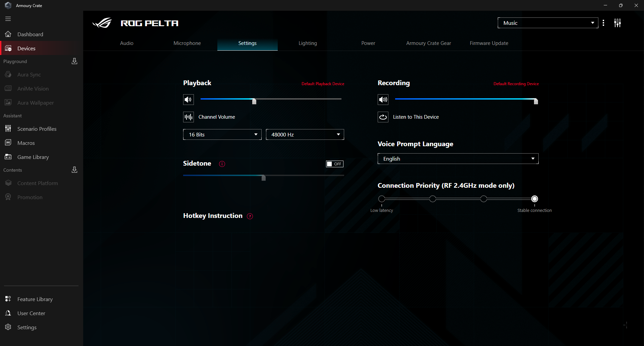Open Channel Volume equalizer icon

pos(189,117)
